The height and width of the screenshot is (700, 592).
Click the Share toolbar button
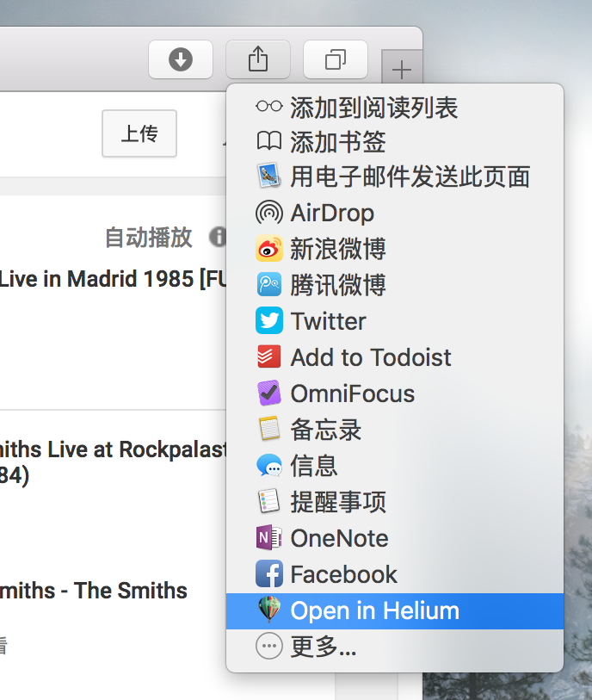[258, 59]
